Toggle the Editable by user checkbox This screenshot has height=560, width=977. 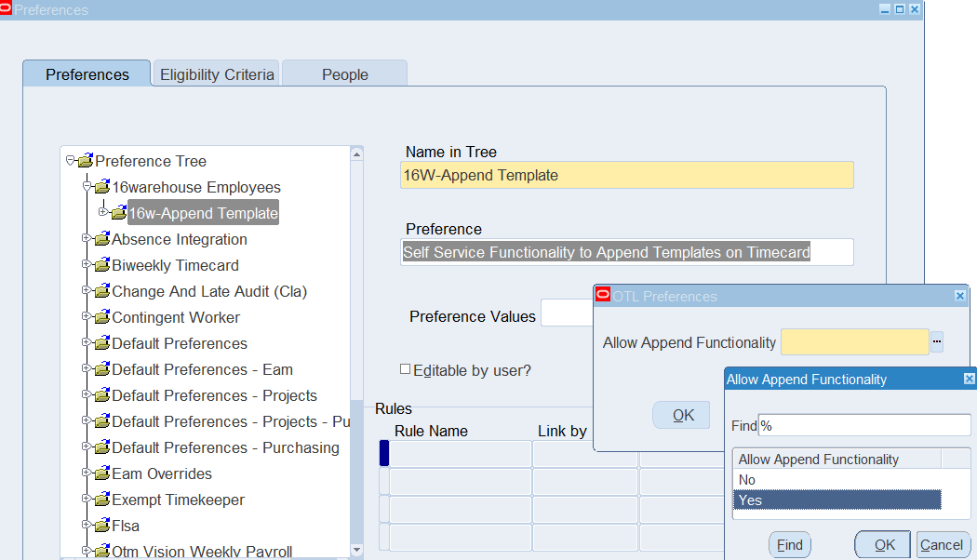pyautogui.click(x=405, y=369)
